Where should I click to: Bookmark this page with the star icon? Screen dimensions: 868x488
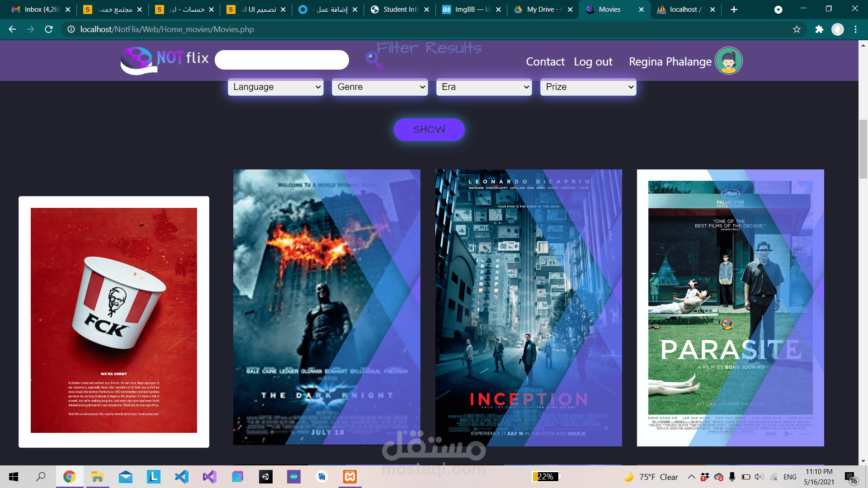click(x=797, y=29)
